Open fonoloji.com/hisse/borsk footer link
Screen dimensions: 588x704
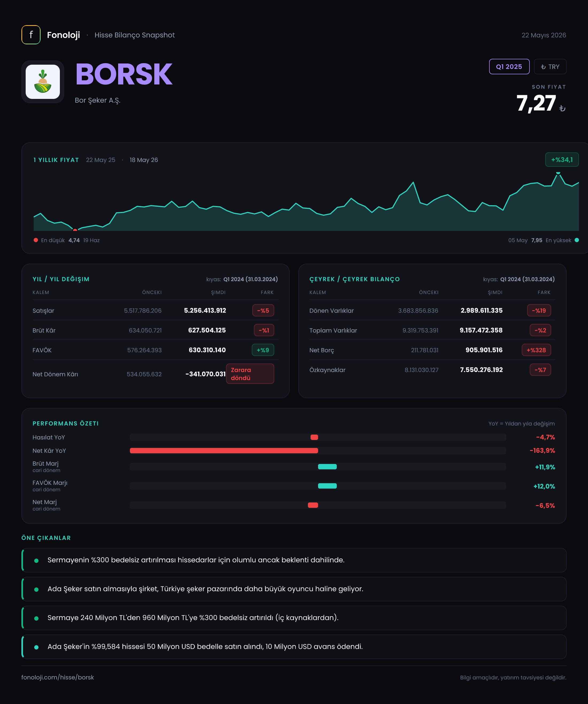[58, 677]
